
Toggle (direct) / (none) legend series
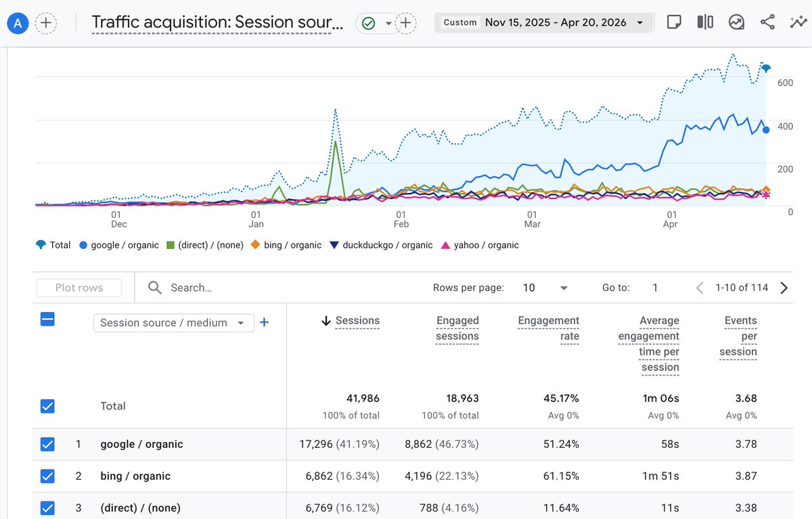pos(205,245)
